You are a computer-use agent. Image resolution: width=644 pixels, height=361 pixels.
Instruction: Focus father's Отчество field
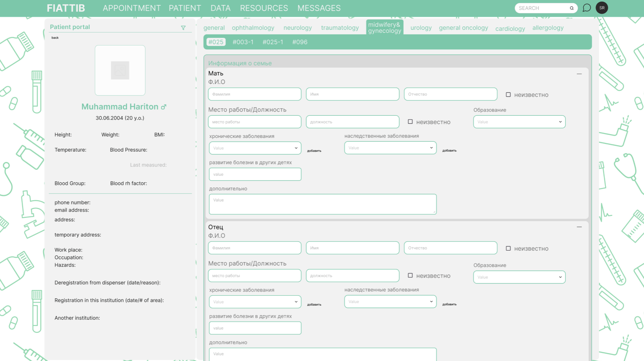[451, 248]
